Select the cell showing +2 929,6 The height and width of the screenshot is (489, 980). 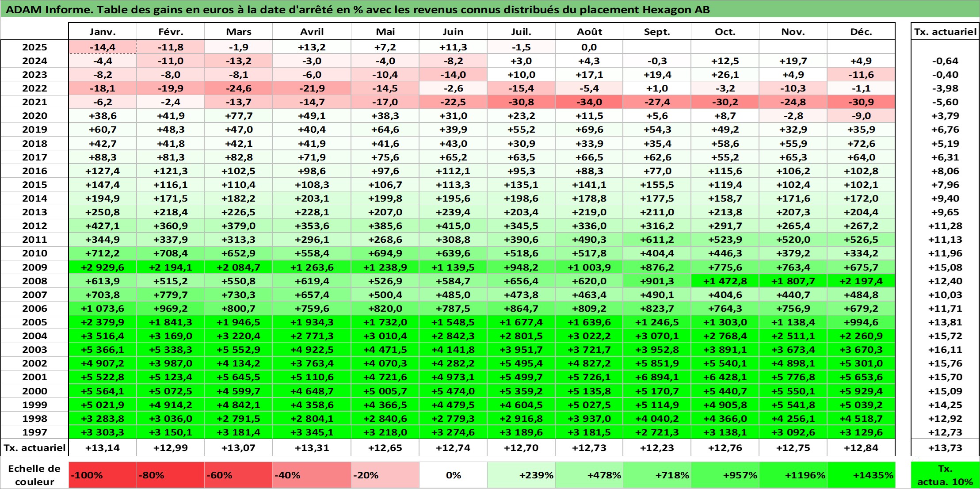[x=103, y=267]
